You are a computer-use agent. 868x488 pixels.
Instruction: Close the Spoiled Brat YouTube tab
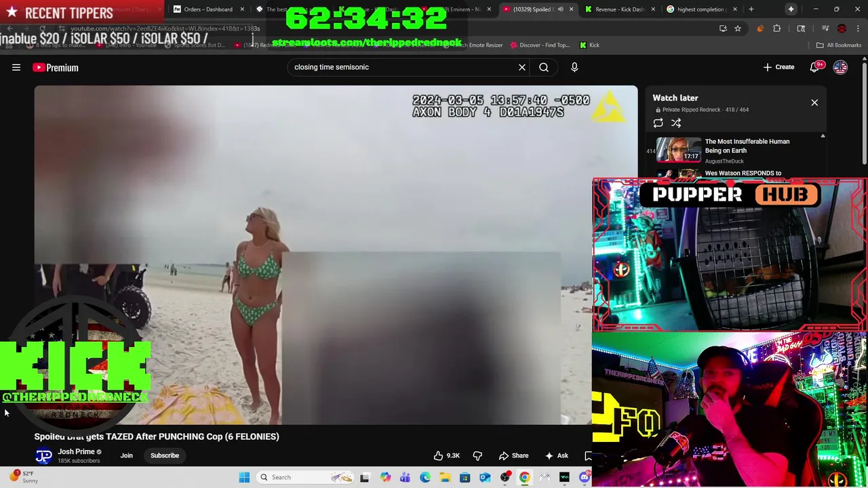tap(571, 9)
